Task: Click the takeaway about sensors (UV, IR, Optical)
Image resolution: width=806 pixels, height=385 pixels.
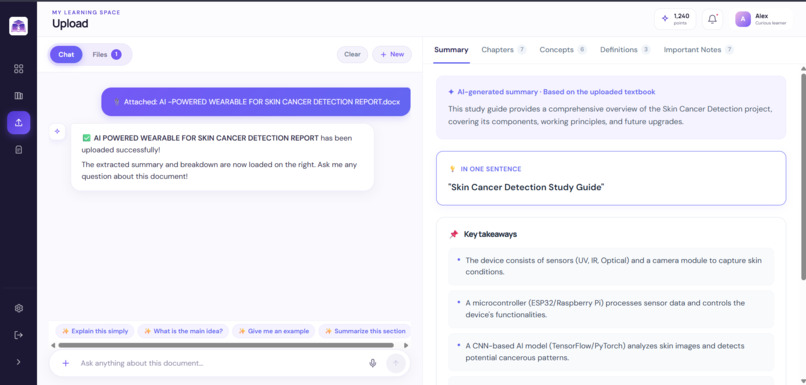Action: click(x=611, y=266)
